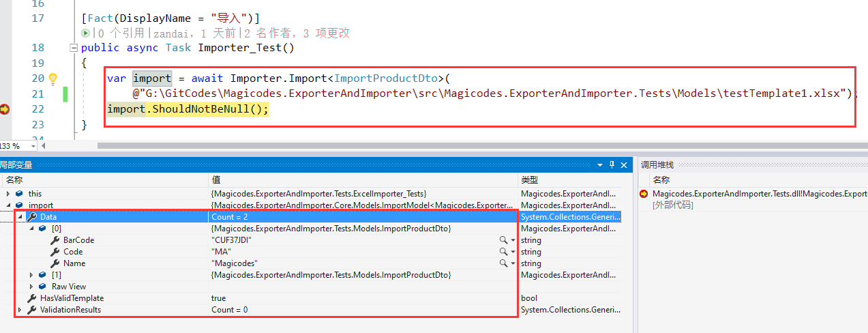Click the yellow arrow current frame icon

[644, 194]
